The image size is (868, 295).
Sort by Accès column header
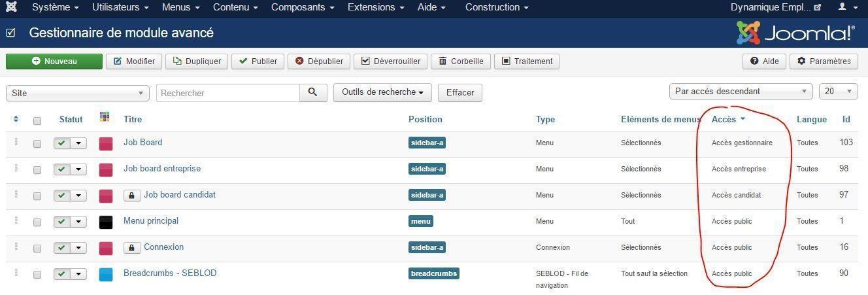click(728, 119)
